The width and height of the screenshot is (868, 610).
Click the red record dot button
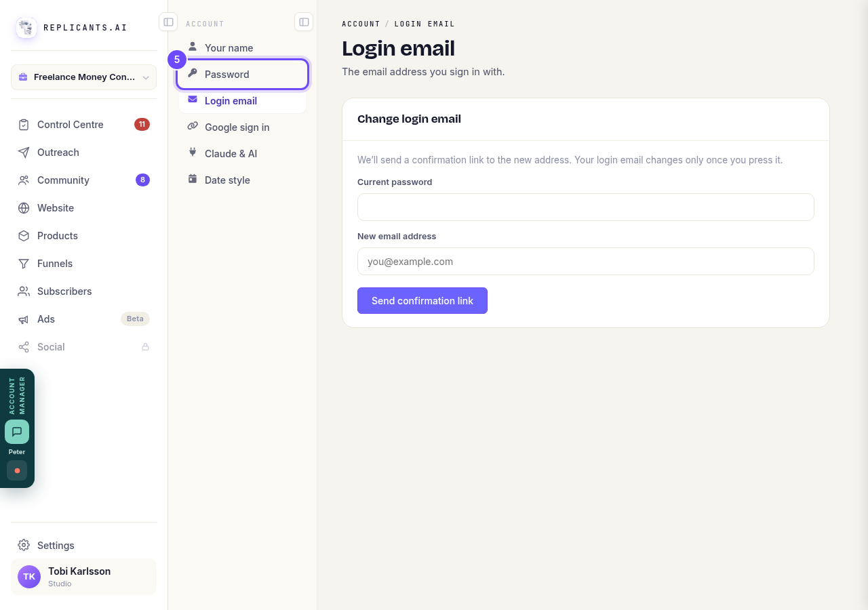click(17, 470)
